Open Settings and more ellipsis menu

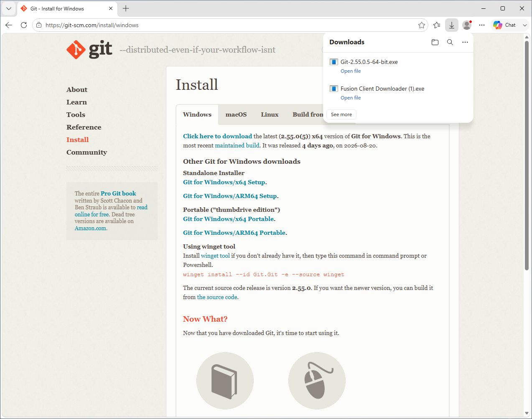(x=482, y=25)
